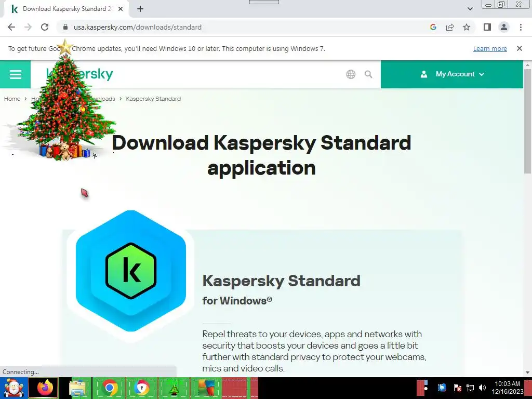Go to the Home breadcrumb link
The image size is (532, 399).
point(12,99)
